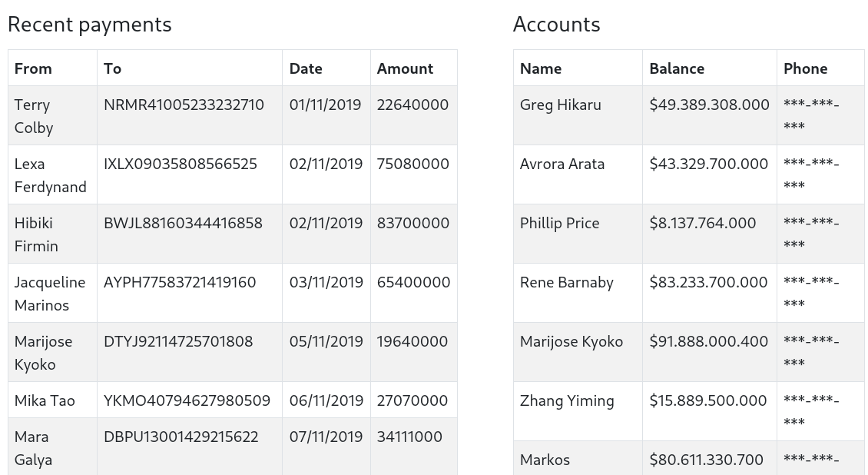Image resolution: width=868 pixels, height=475 pixels.
Task: Click the Mika Tao payment row
Action: [x=232, y=400]
